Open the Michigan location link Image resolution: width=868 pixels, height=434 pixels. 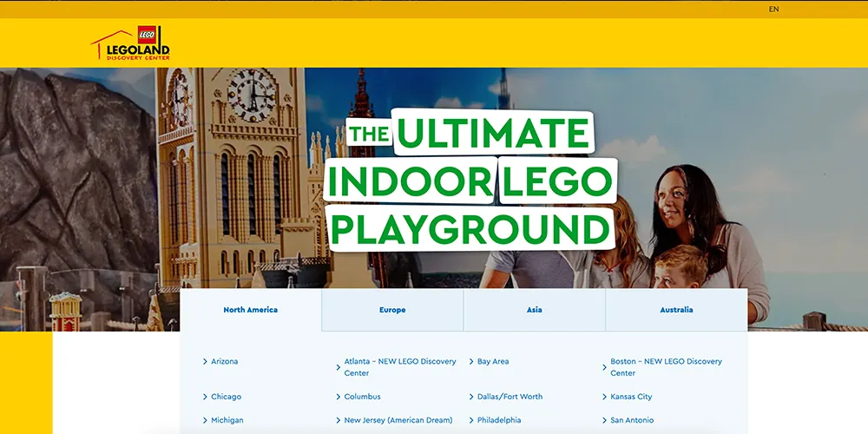pyautogui.click(x=227, y=420)
